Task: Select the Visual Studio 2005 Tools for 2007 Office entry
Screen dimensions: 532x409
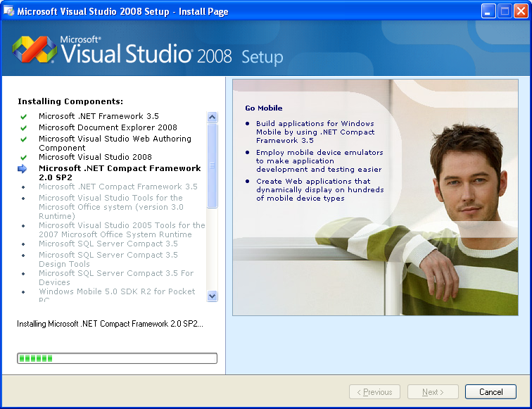Action: tap(122, 229)
